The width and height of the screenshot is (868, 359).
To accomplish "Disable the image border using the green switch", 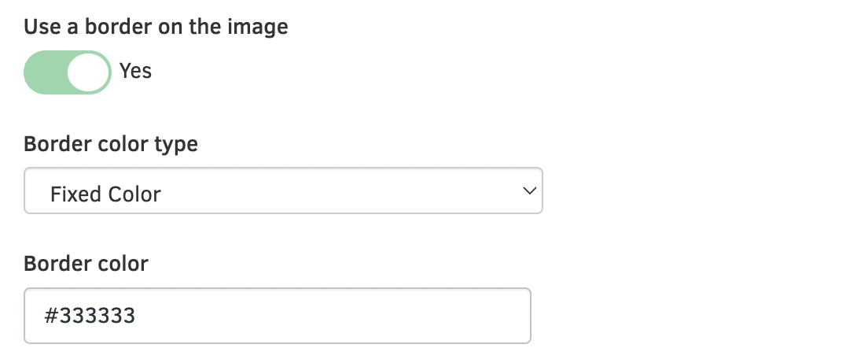I will (68, 72).
